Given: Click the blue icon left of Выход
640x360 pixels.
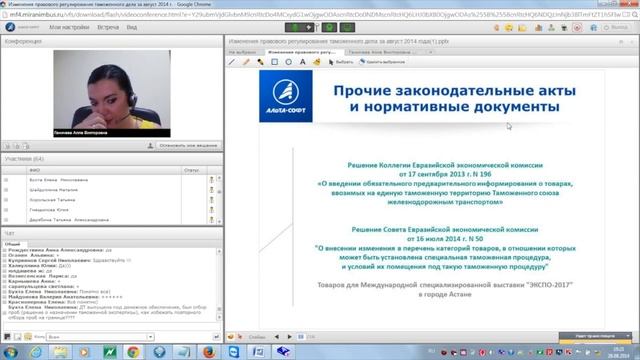Looking at the screenshot, I should pos(593,27).
